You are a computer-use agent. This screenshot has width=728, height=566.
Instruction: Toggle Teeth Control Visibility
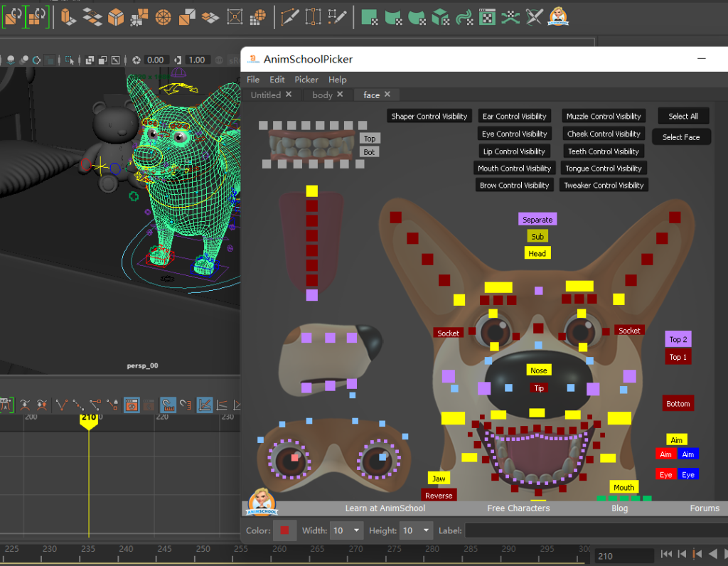coord(604,151)
